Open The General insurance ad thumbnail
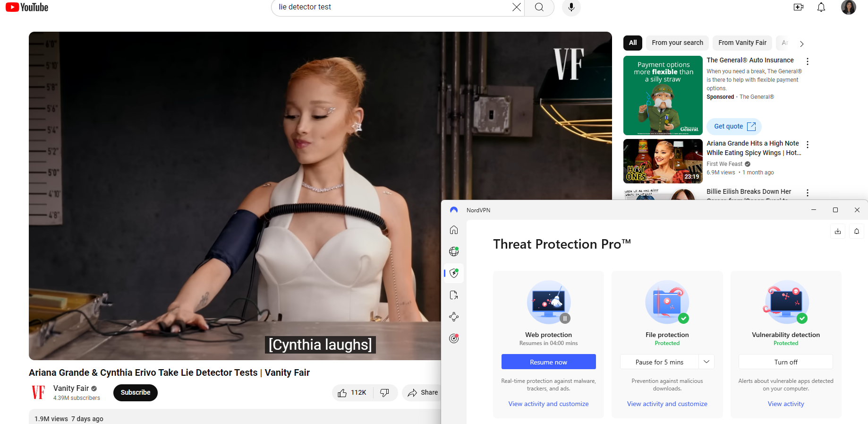 point(663,95)
